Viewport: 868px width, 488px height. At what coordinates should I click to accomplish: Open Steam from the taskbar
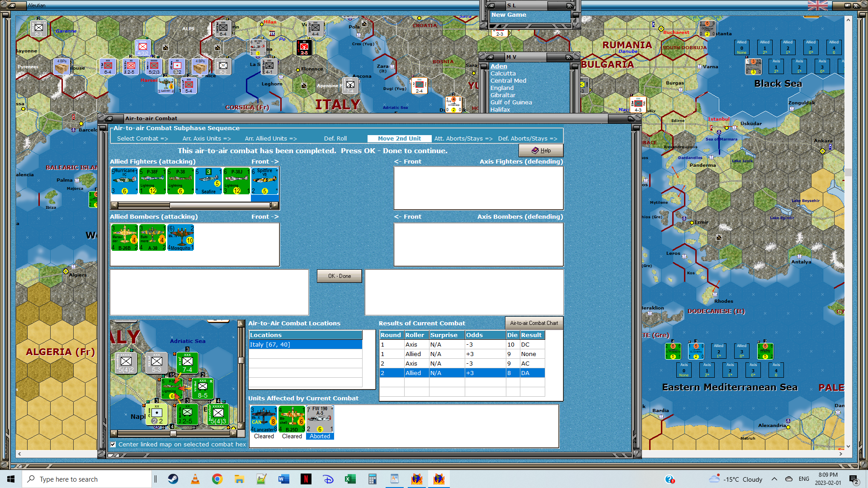click(x=173, y=479)
